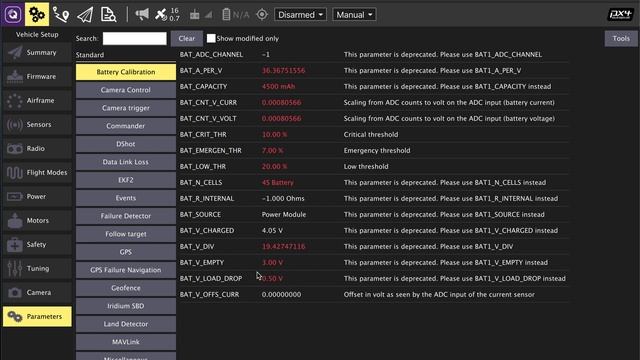Open the Flight Modes setup page
The image size is (640, 360).
37,173
